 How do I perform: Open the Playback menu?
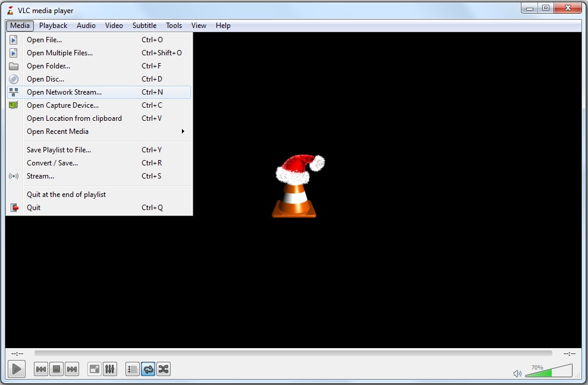54,26
